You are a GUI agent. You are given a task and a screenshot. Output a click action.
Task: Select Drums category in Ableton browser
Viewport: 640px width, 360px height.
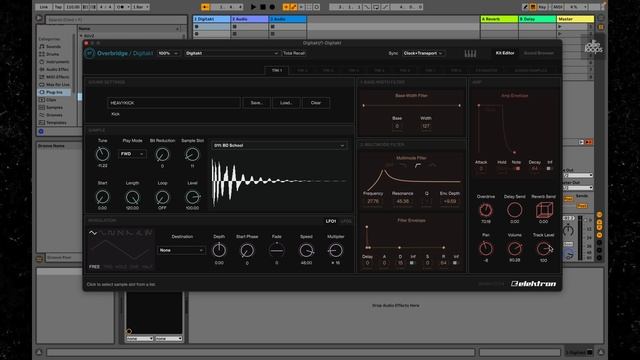click(x=52, y=54)
